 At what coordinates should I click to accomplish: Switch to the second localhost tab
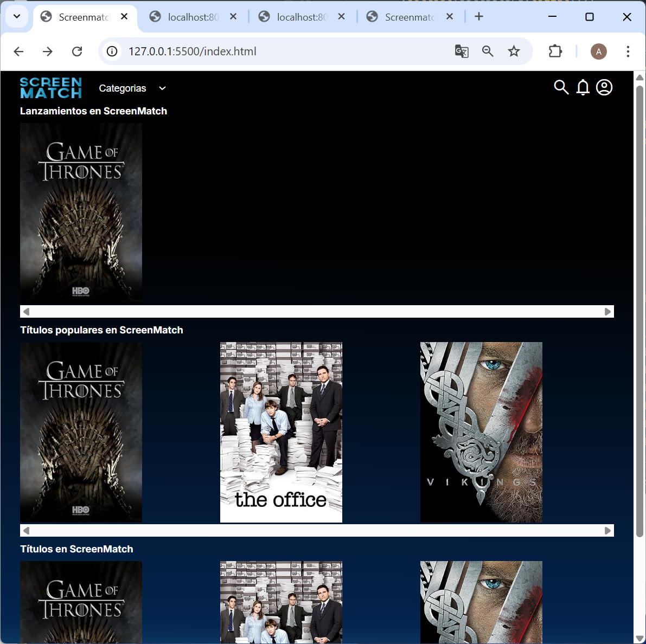click(x=302, y=17)
